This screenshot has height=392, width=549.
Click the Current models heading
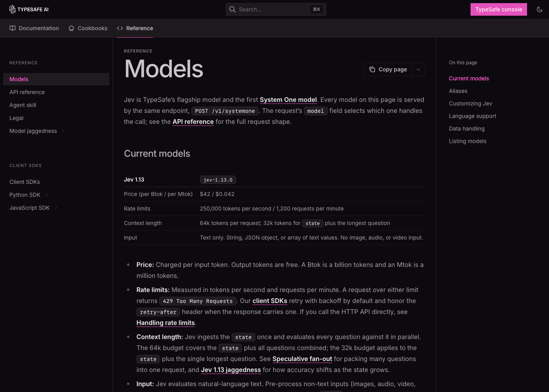point(157,154)
